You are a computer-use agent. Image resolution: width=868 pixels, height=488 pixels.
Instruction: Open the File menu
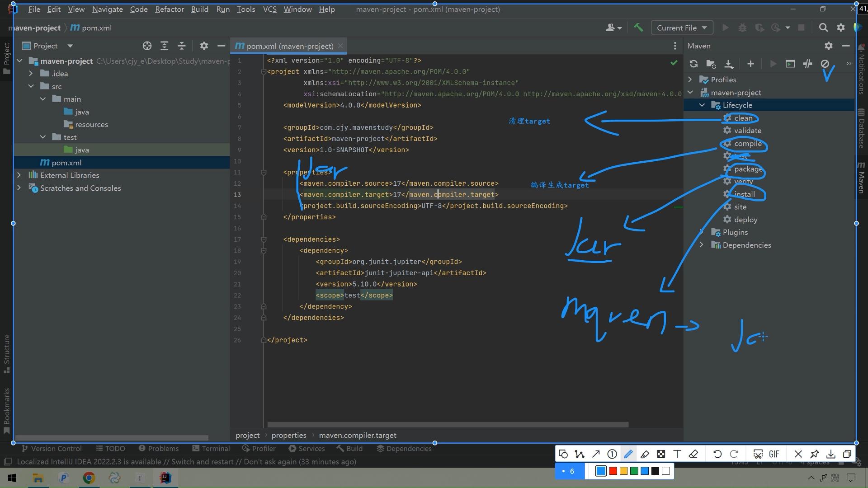(34, 9)
